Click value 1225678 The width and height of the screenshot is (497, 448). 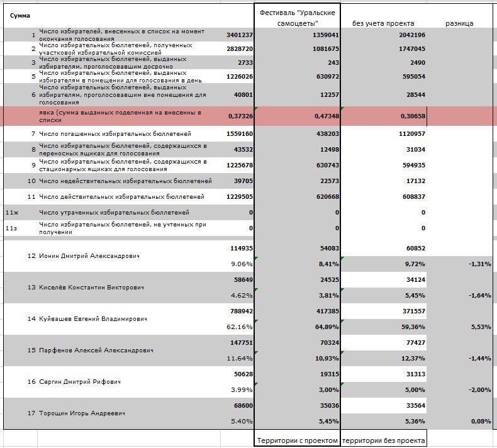pyautogui.click(x=240, y=165)
